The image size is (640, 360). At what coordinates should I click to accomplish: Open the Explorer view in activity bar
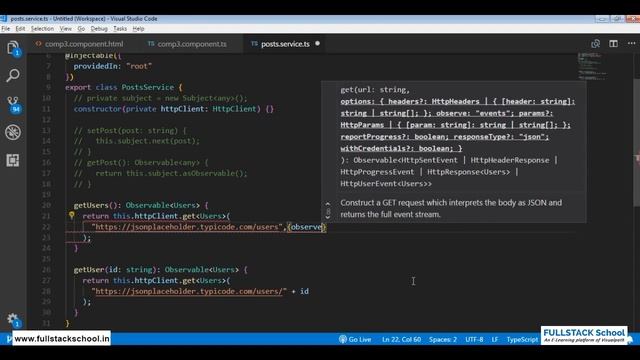[x=13, y=48]
